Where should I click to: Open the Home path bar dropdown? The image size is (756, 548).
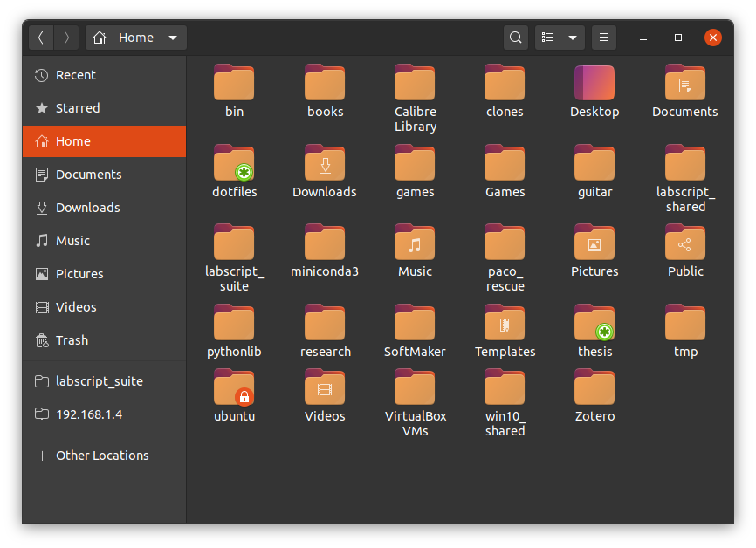[x=136, y=38]
